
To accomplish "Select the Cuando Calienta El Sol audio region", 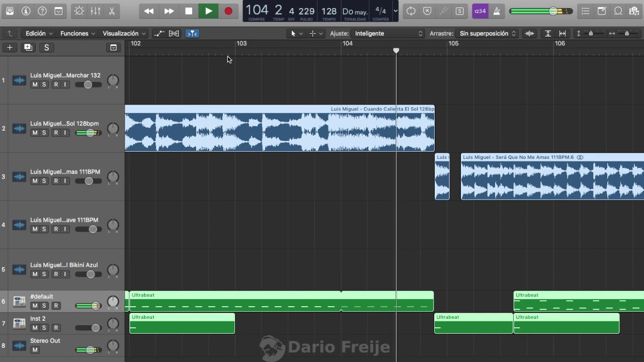I will 280,128.
